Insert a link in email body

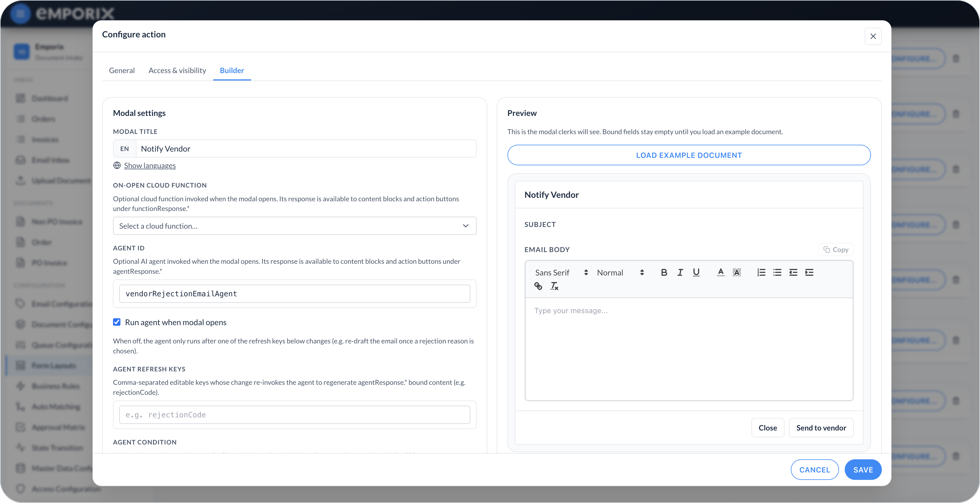pyautogui.click(x=538, y=286)
